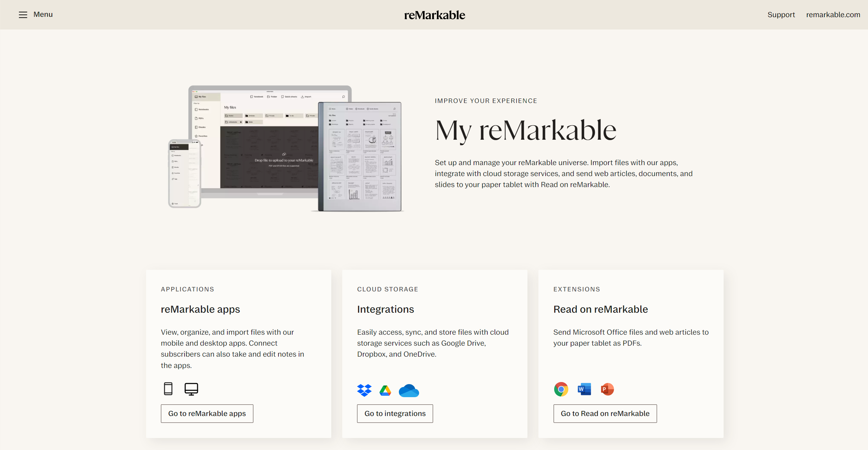Click the Read on reMarkable card heading
This screenshot has height=450, width=868.
600,309
